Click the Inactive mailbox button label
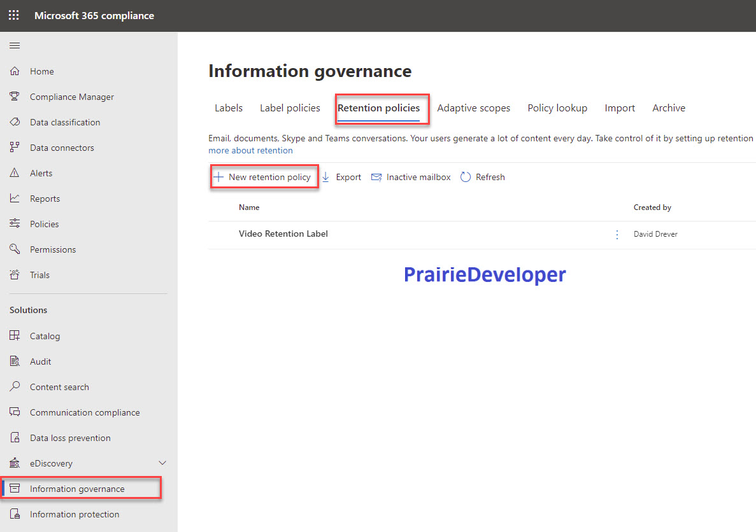The image size is (756, 532). tap(418, 177)
